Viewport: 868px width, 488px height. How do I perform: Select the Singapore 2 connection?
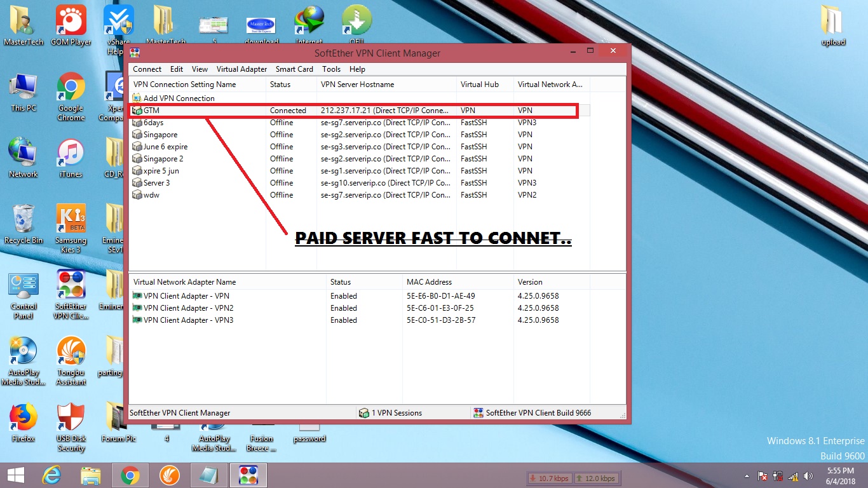click(x=158, y=159)
